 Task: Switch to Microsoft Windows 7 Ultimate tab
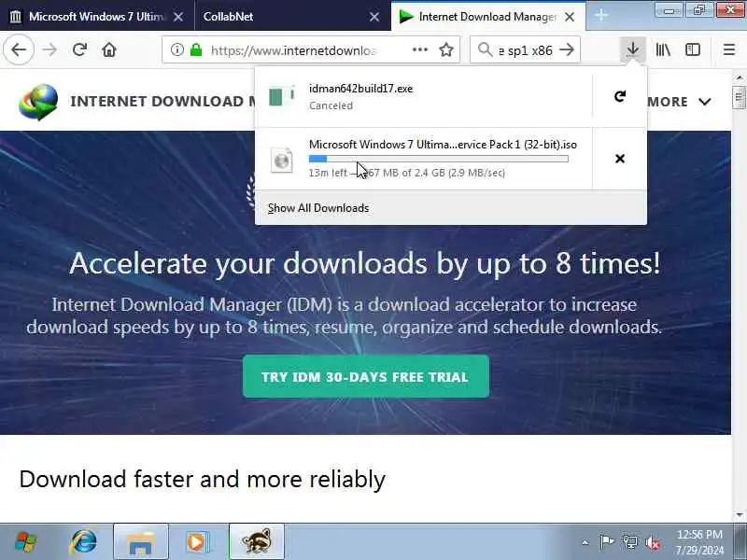[x=97, y=17]
